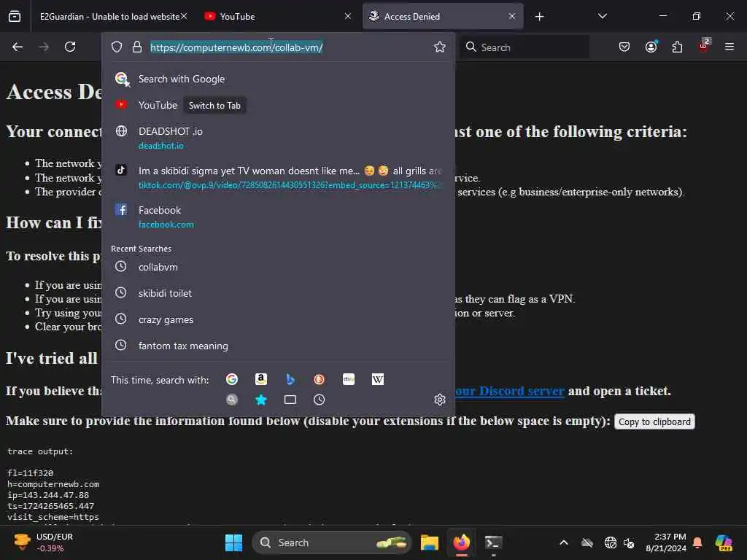The height and width of the screenshot is (560, 747).
Task: Click the network globe tray icon
Action: tap(611, 542)
